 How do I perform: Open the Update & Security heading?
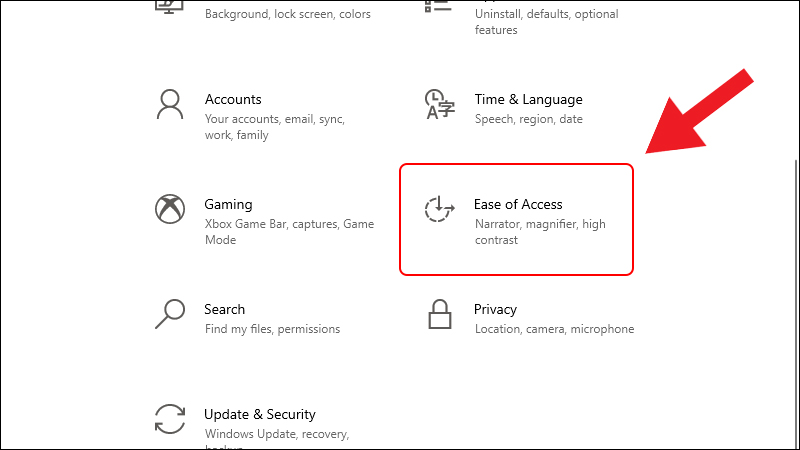[x=259, y=414]
